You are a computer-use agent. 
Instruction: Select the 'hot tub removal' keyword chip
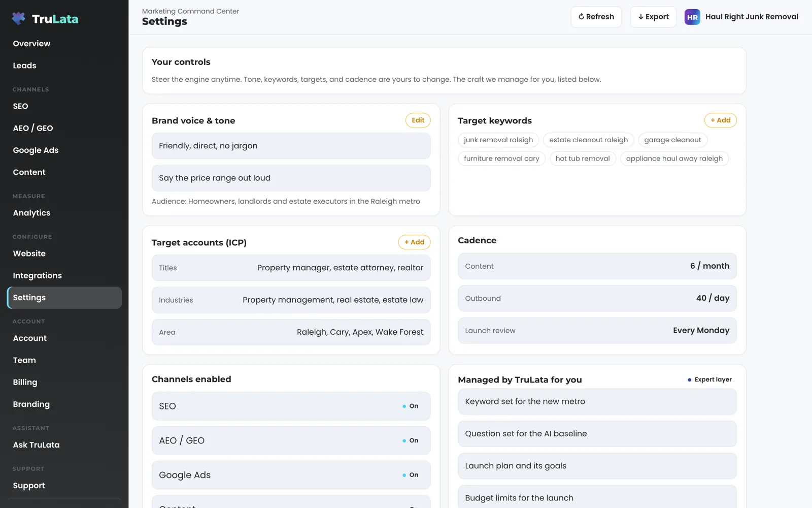pos(583,158)
